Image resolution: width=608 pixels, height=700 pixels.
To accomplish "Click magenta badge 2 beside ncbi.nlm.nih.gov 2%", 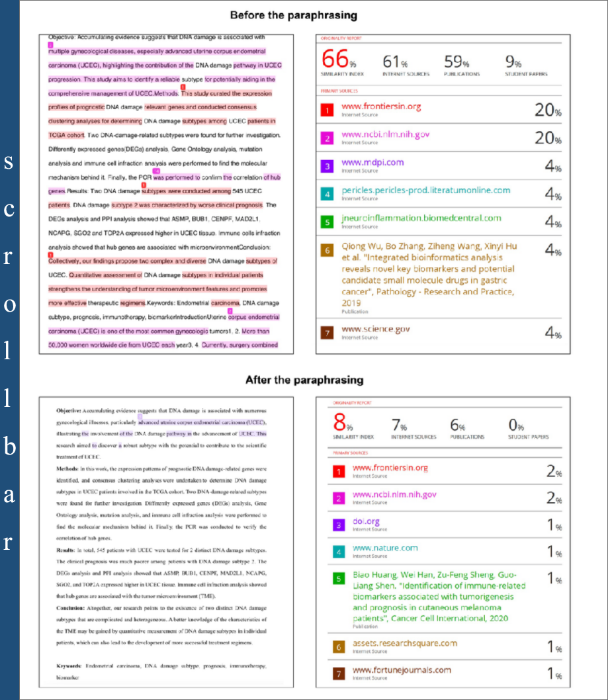I will click(x=339, y=498).
